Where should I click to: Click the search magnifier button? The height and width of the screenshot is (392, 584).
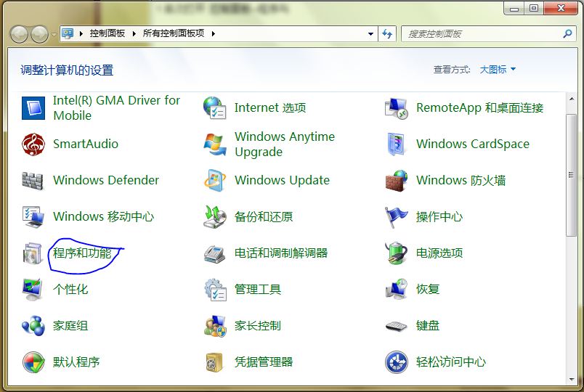[x=567, y=34]
